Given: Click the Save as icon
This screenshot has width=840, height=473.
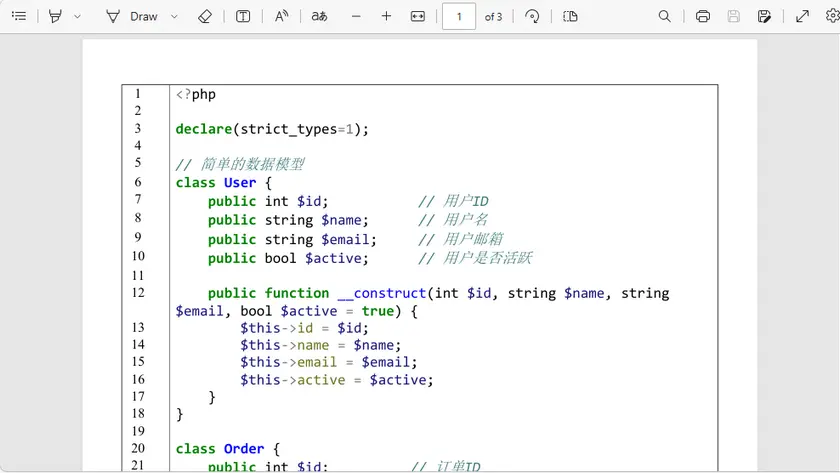Looking at the screenshot, I should [x=765, y=16].
